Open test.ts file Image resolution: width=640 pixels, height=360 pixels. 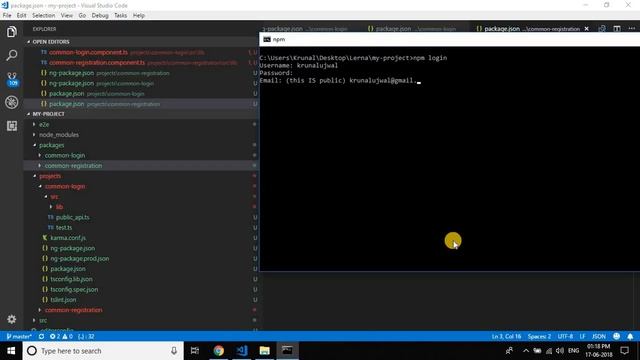click(x=64, y=227)
